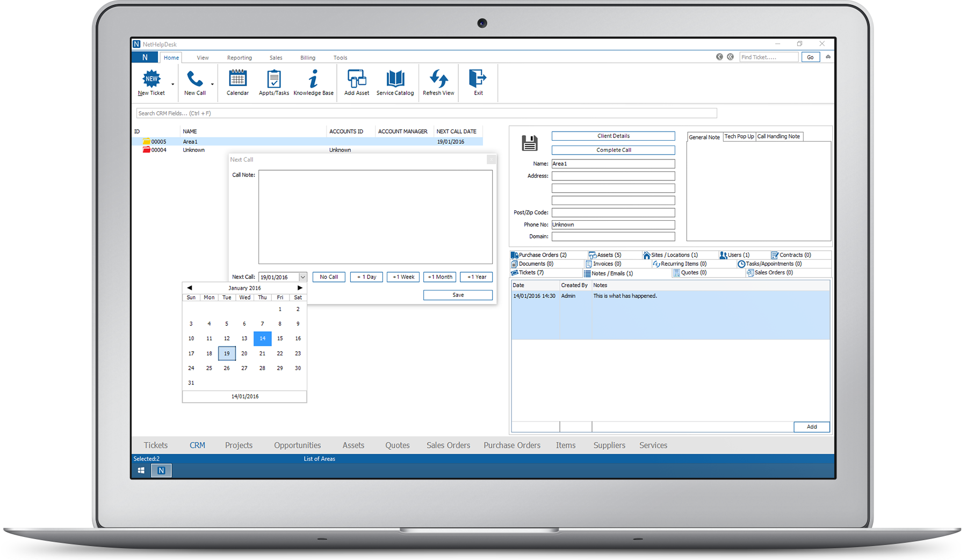Screen dimensions: 967x560
Task: Click the +1 Week button
Action: tap(403, 277)
